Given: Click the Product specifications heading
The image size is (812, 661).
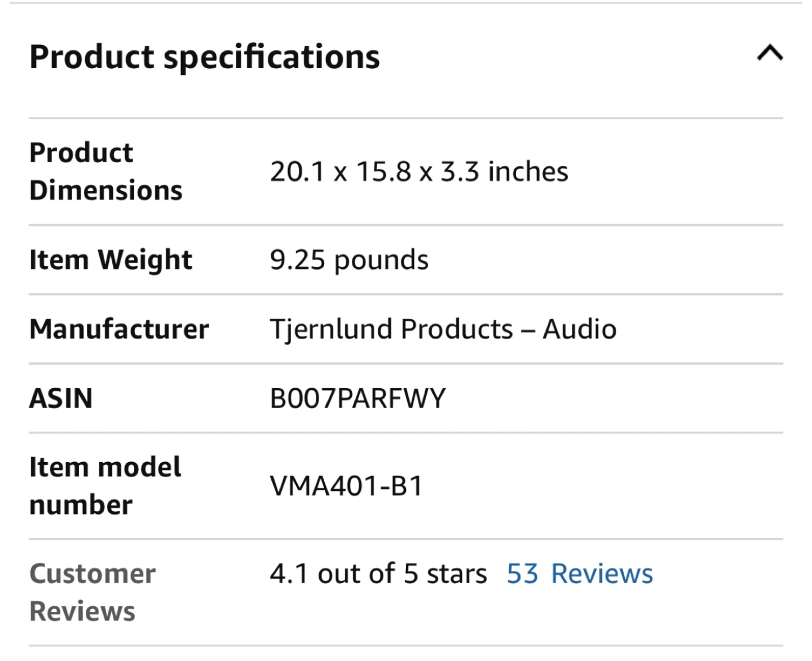Looking at the screenshot, I should [205, 57].
